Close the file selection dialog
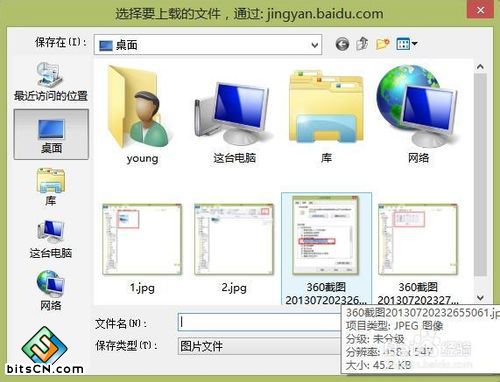Image resolution: width=500 pixels, height=382 pixels. point(480,10)
